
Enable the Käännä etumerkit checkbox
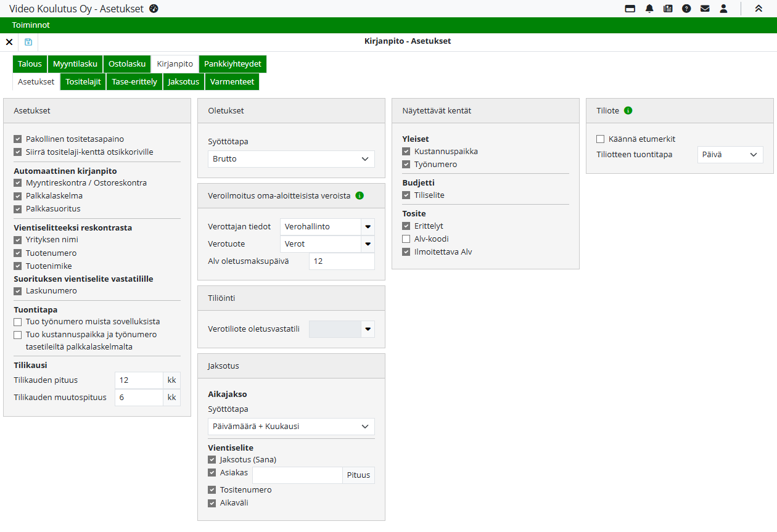(x=601, y=139)
